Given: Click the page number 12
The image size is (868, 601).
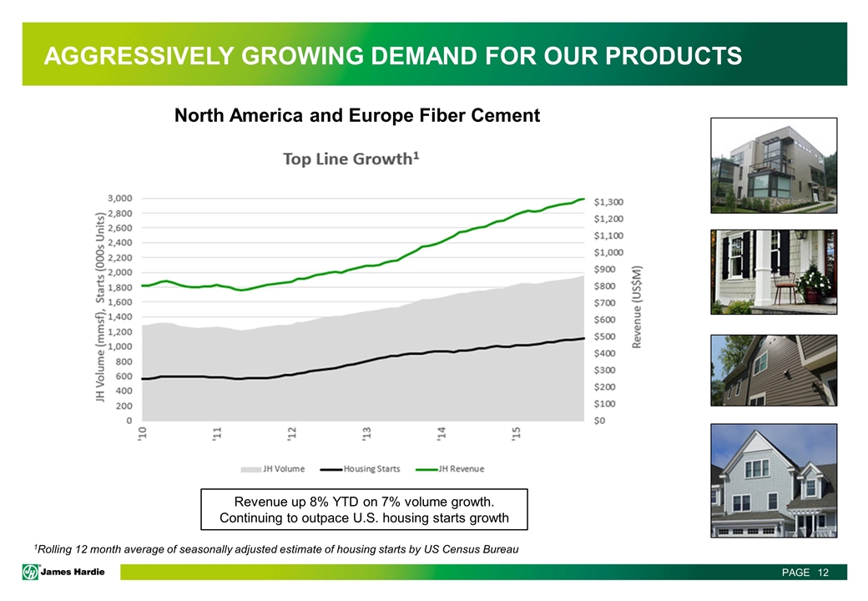Looking at the screenshot, I should pyautogui.click(x=825, y=573).
